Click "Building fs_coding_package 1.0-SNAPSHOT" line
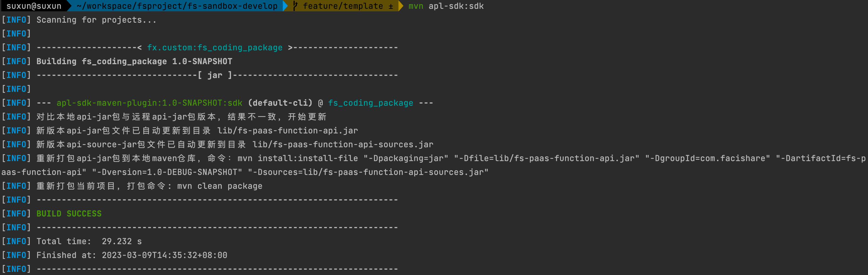The width and height of the screenshot is (868, 275). [134, 61]
